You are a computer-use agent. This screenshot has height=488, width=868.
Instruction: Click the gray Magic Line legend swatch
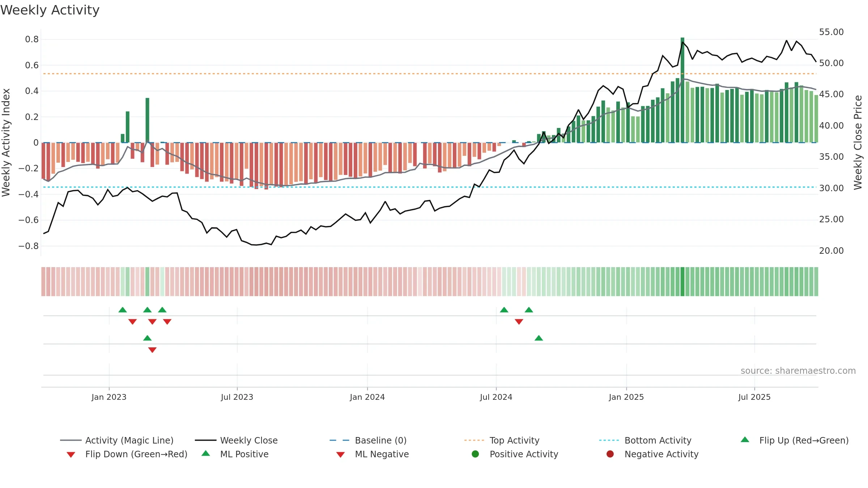click(x=71, y=440)
